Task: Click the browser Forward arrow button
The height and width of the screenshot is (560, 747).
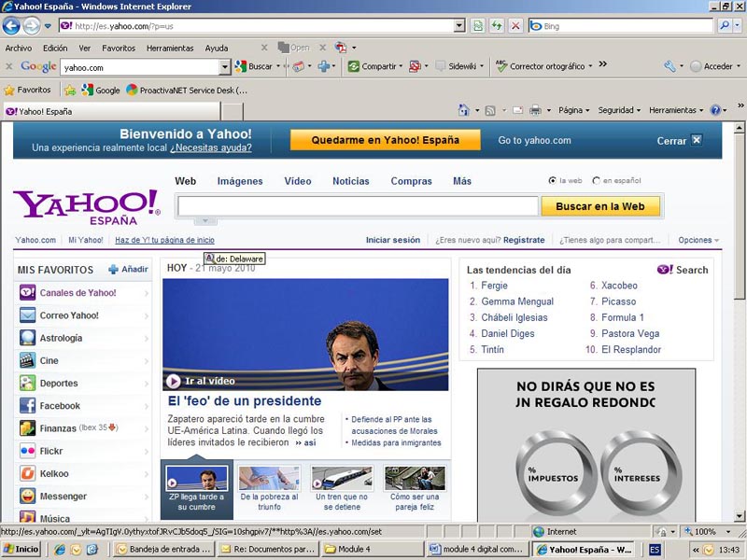Action: pos(32,26)
